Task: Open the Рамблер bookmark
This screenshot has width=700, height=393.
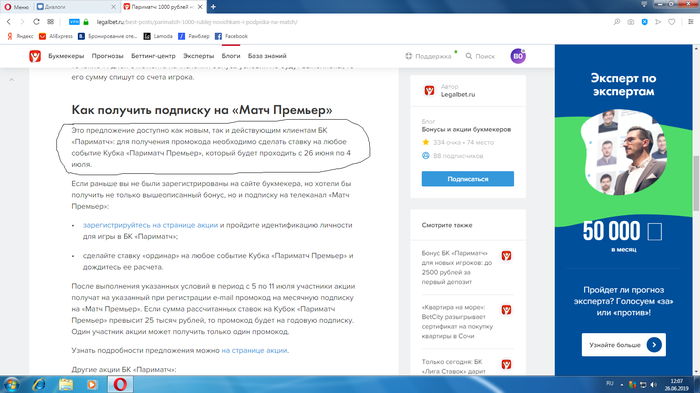Action: [x=194, y=36]
